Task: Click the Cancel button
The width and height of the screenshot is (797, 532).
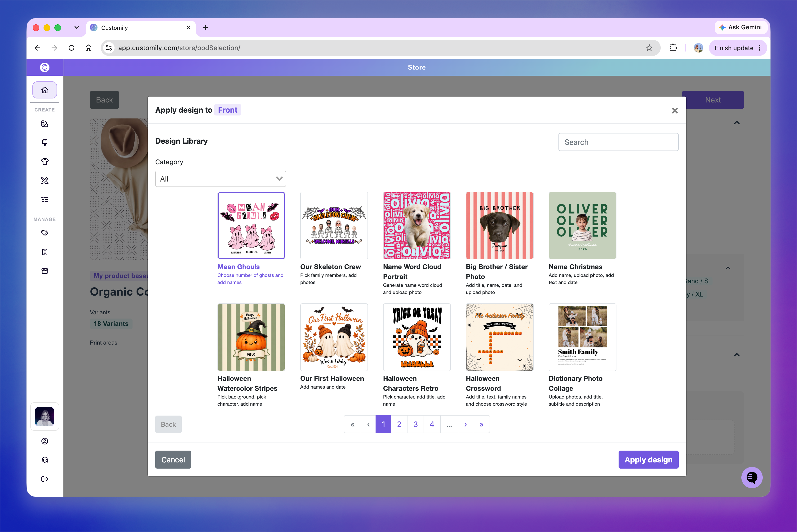Action: pyautogui.click(x=173, y=460)
